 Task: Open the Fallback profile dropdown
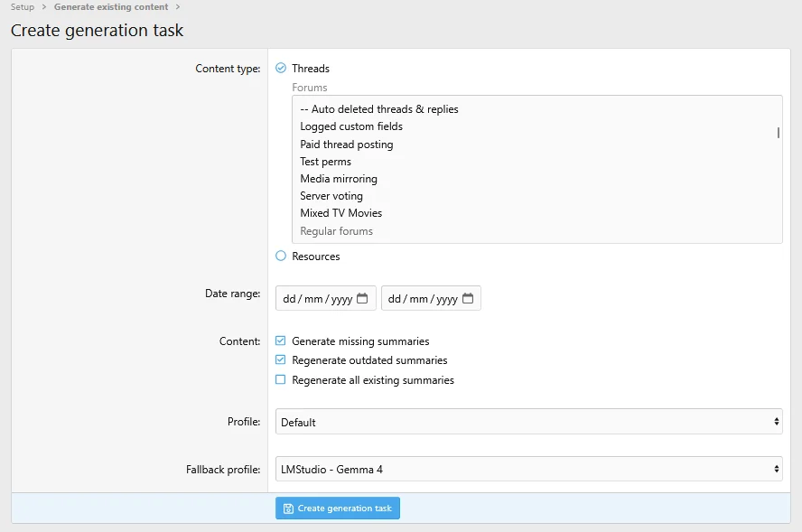point(529,469)
